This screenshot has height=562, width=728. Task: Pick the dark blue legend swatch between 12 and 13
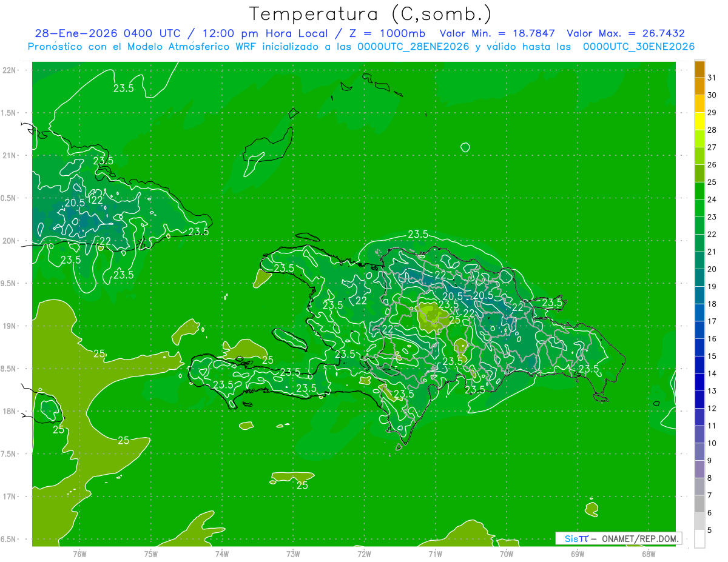pos(699,400)
